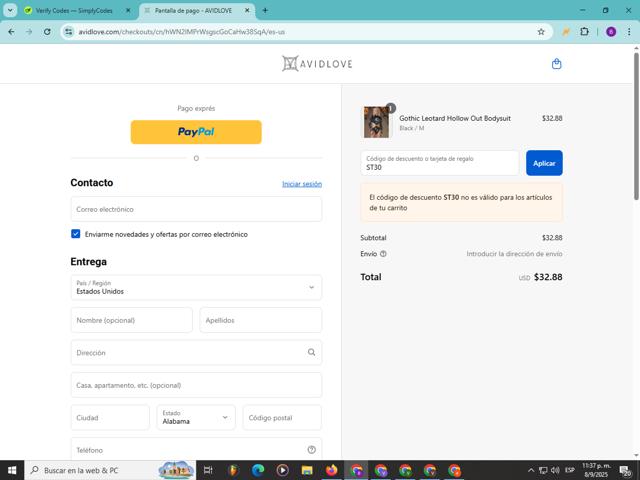Image resolution: width=640 pixels, height=480 pixels.
Task: Select the Pantalla de pago - AVIDLOVE tab
Action: click(x=193, y=11)
